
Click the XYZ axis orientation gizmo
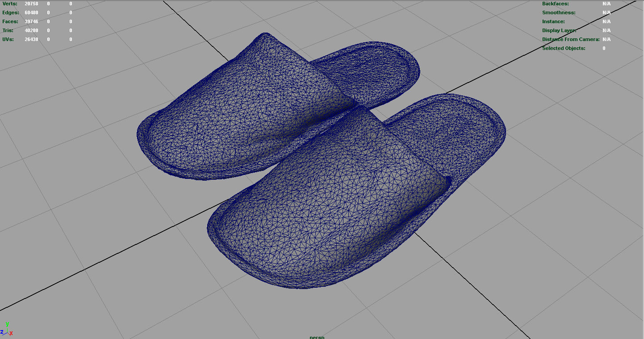(x=6, y=329)
